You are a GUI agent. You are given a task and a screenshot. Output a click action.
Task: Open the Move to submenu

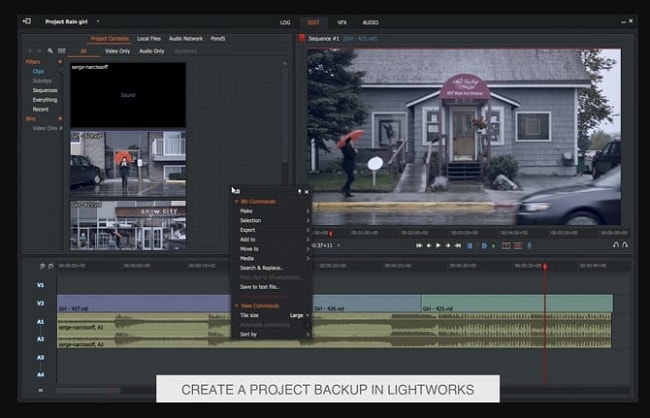(x=272, y=249)
